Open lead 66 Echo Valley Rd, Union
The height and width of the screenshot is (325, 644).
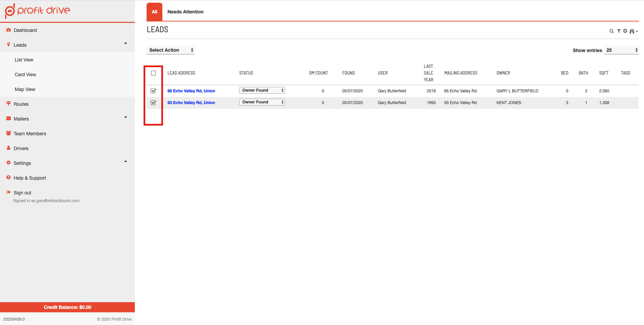pos(191,91)
